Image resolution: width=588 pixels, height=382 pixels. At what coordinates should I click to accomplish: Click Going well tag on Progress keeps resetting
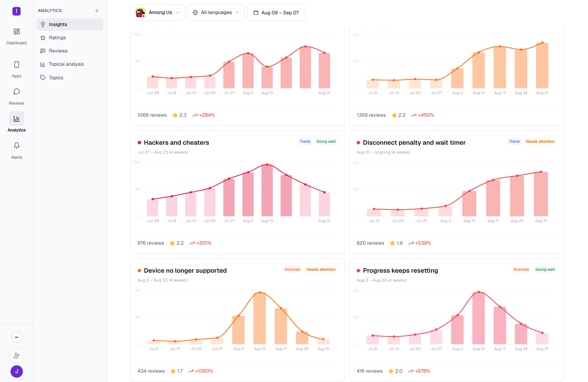pyautogui.click(x=545, y=269)
